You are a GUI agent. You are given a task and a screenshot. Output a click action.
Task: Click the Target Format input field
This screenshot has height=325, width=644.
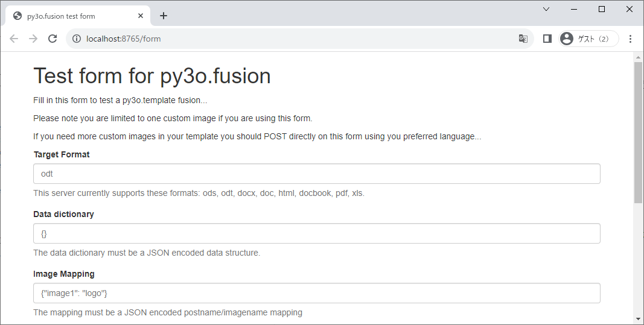316,174
